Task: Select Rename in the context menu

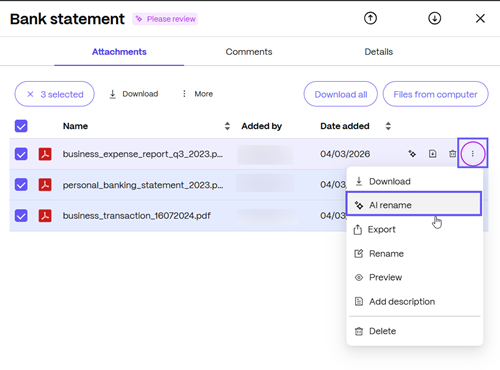Action: (x=414, y=254)
